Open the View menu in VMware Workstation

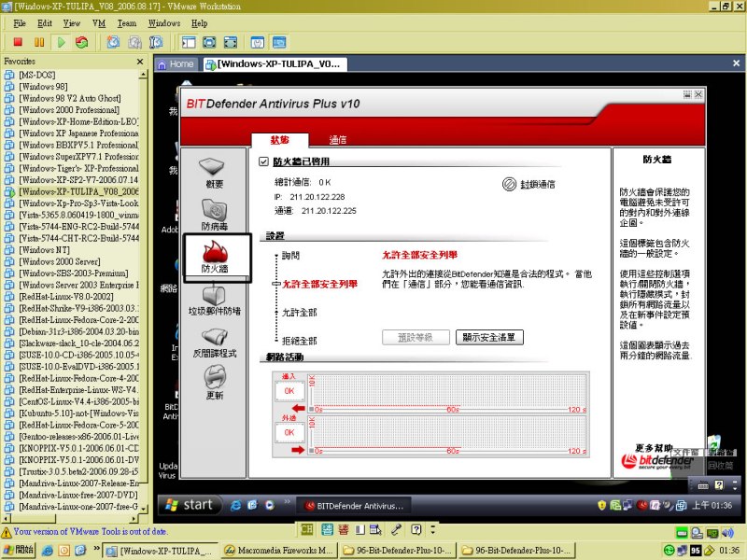coord(72,23)
